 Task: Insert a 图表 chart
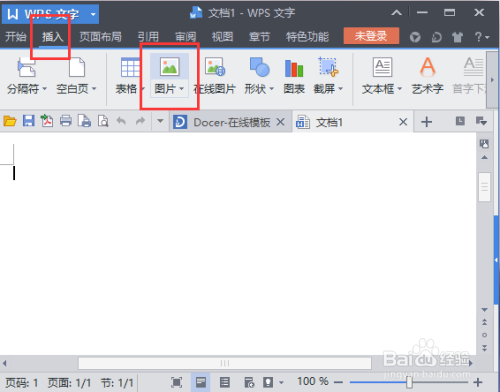(294, 76)
